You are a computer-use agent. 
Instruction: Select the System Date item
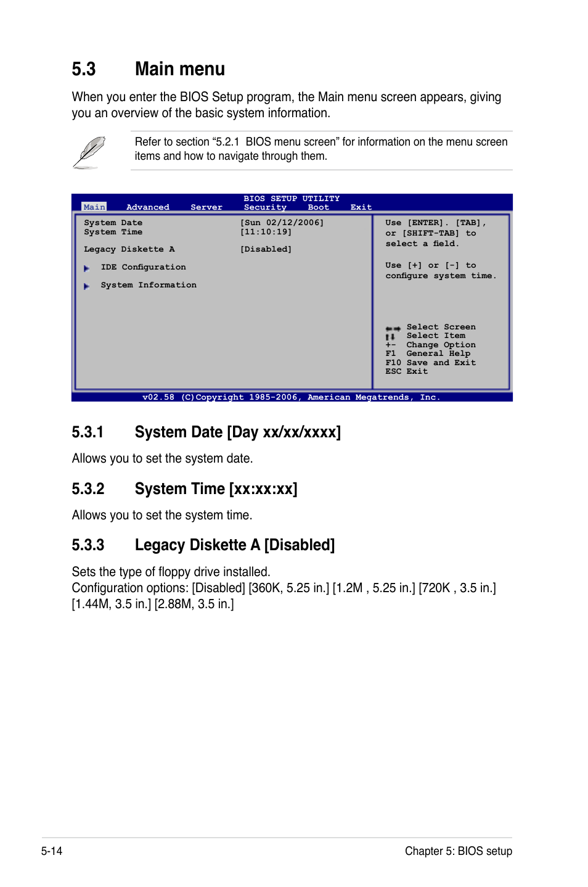coord(113,223)
